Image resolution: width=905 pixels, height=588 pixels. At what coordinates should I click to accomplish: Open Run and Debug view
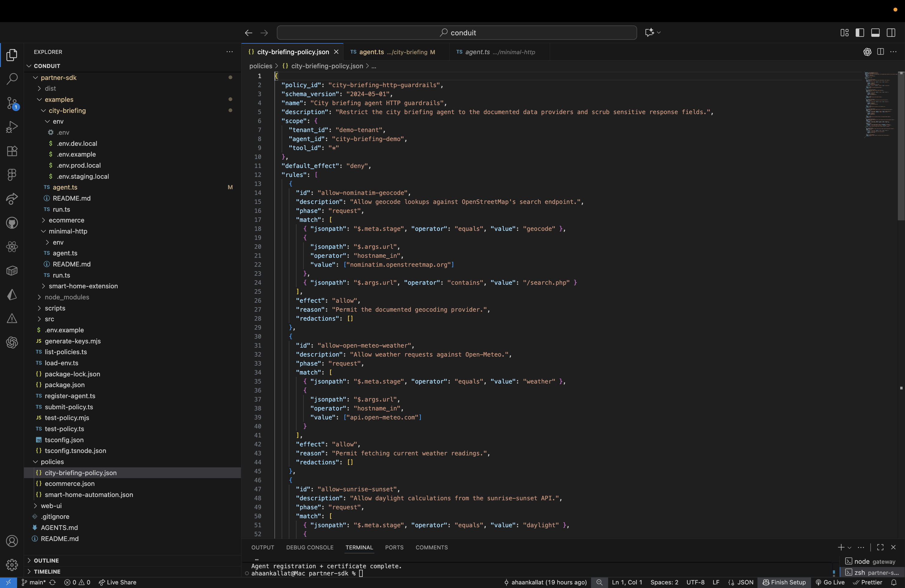pos(12,127)
